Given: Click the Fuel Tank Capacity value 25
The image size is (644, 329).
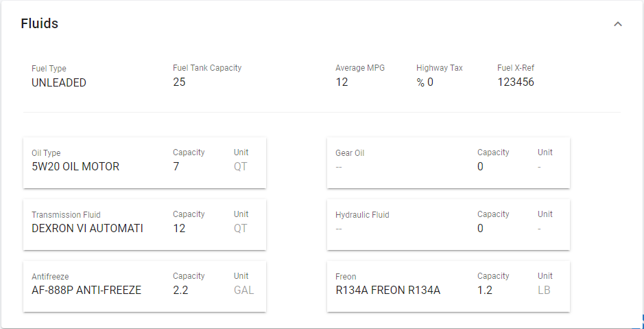Looking at the screenshot, I should [x=179, y=82].
